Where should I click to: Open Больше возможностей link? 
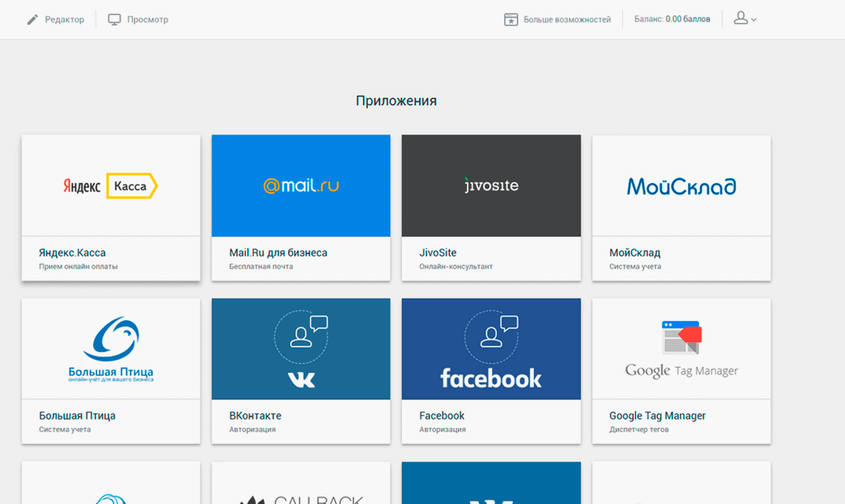tap(567, 20)
